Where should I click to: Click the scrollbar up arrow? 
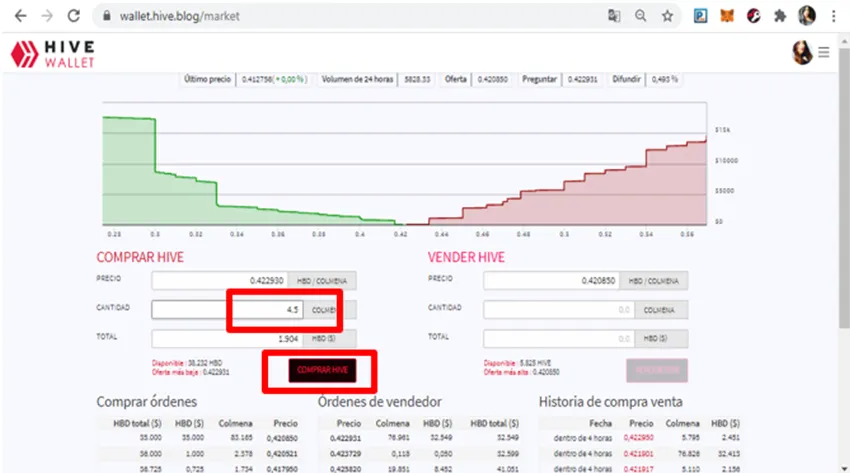[x=844, y=41]
